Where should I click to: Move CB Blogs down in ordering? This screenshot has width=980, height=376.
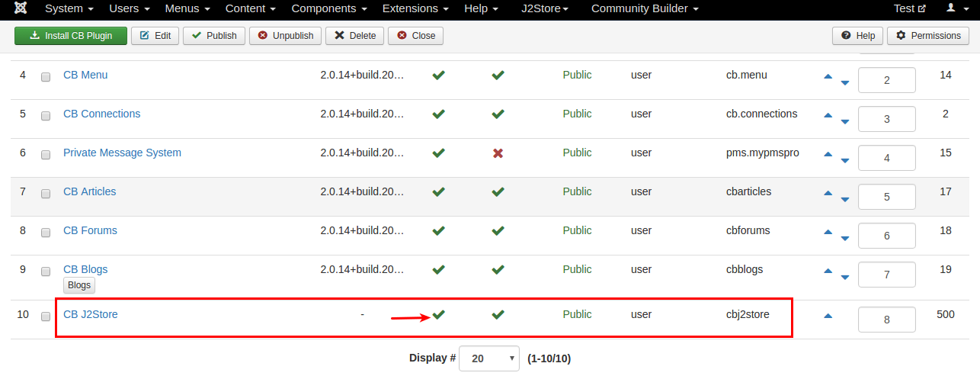click(x=844, y=278)
